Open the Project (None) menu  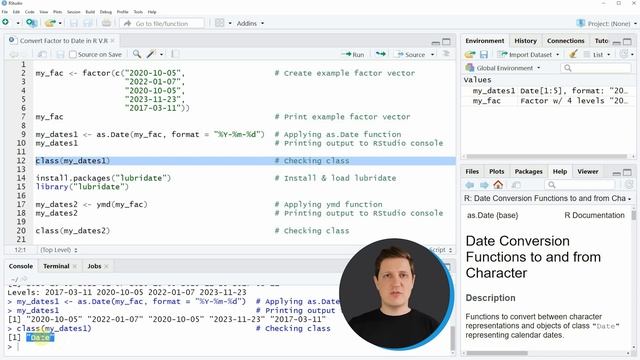point(607,24)
